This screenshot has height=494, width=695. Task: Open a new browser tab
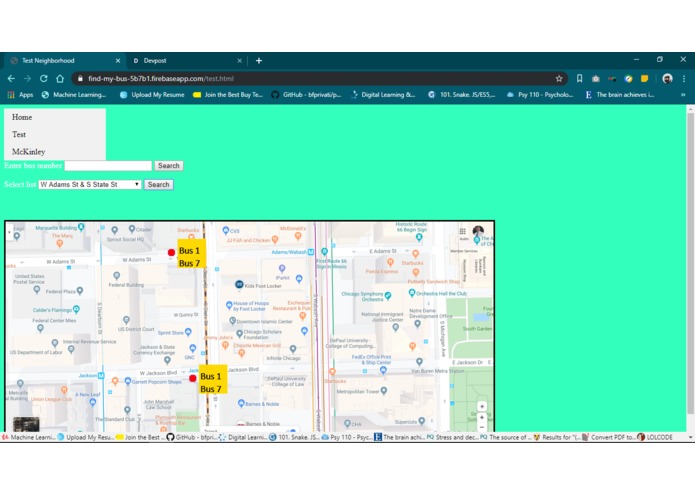259,61
